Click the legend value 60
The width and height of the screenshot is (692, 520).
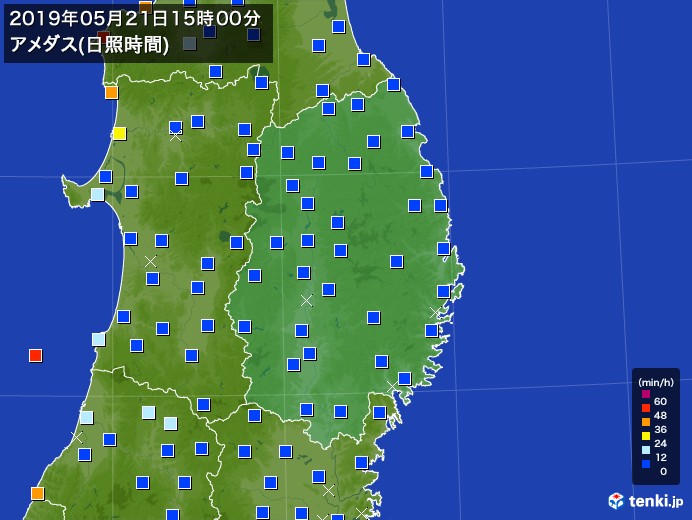[660, 401]
